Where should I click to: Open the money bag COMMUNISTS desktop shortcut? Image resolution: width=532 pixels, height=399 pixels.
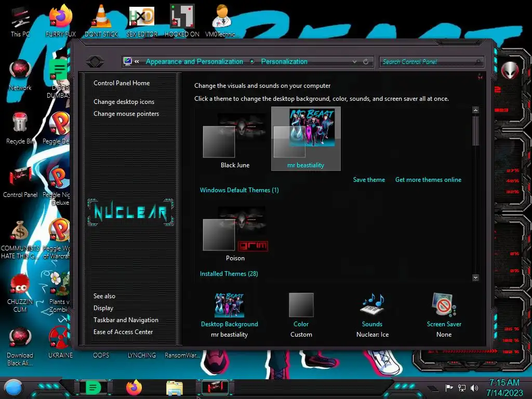pos(20,240)
